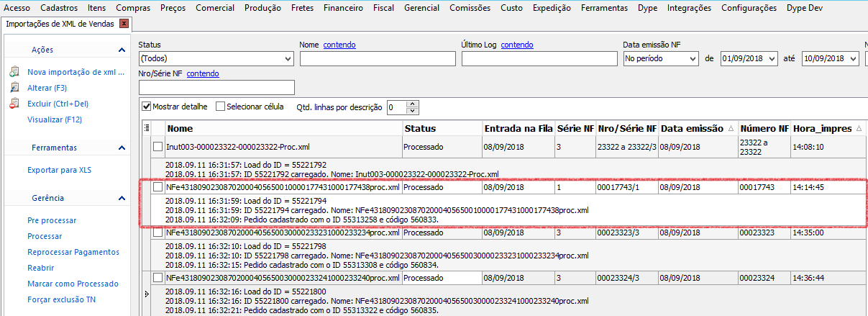Viewport: 868px width, 316px height.
Task: Click the 23322 a 23322/3 cell
Action: (x=627, y=147)
